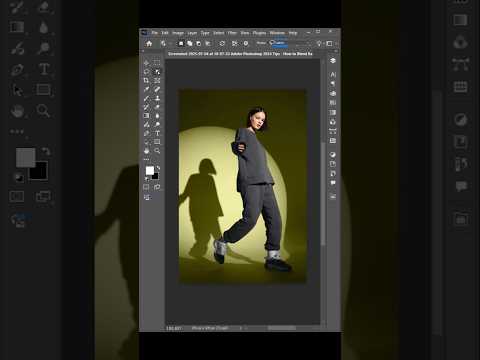Click the zoom percentage field

click(174, 328)
